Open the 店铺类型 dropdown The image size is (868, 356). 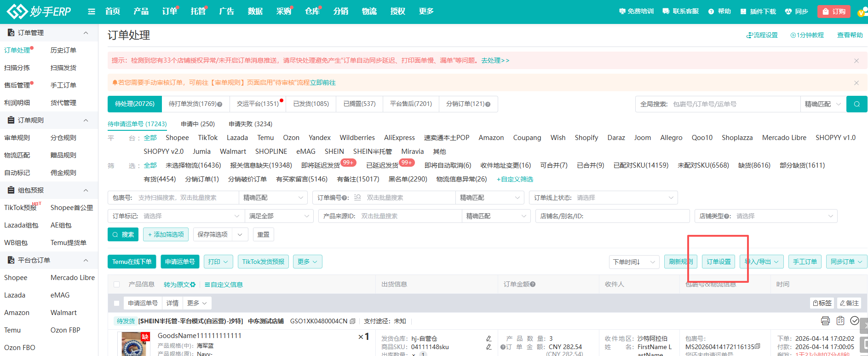(x=766, y=216)
